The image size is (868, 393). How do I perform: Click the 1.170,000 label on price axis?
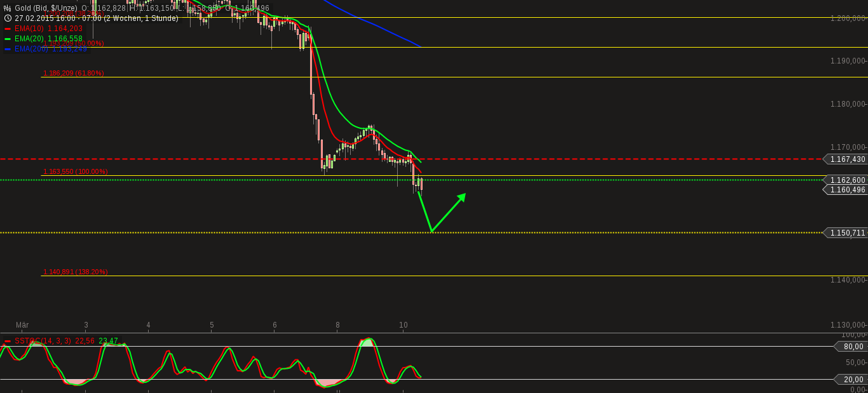pos(848,146)
